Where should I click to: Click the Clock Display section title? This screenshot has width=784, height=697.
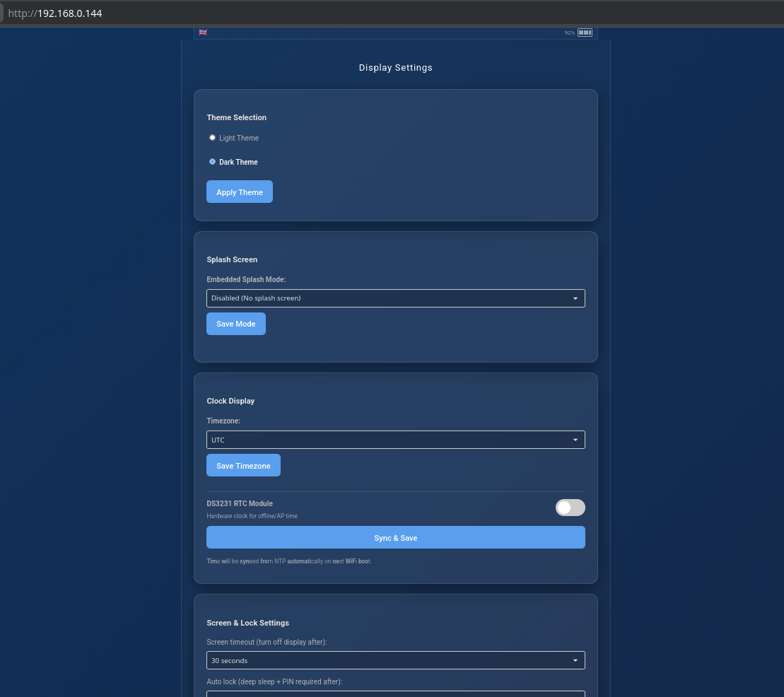pos(230,401)
